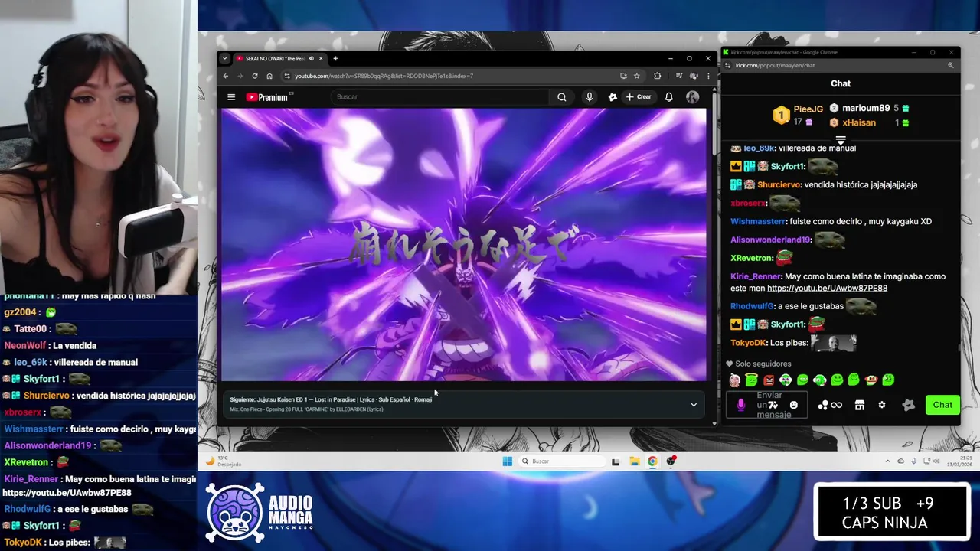Open the 7TV emote picker icon
This screenshot has width=980, height=551.
pos(773,405)
